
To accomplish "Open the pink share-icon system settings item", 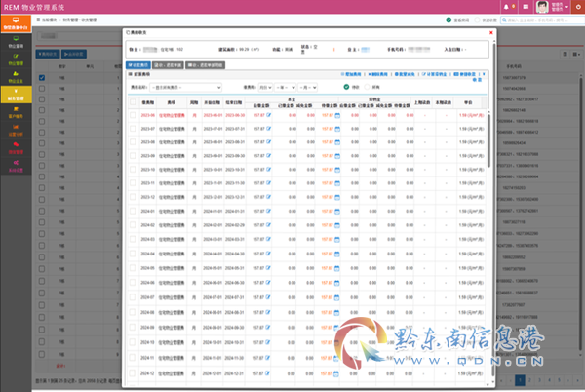I will point(16,166).
